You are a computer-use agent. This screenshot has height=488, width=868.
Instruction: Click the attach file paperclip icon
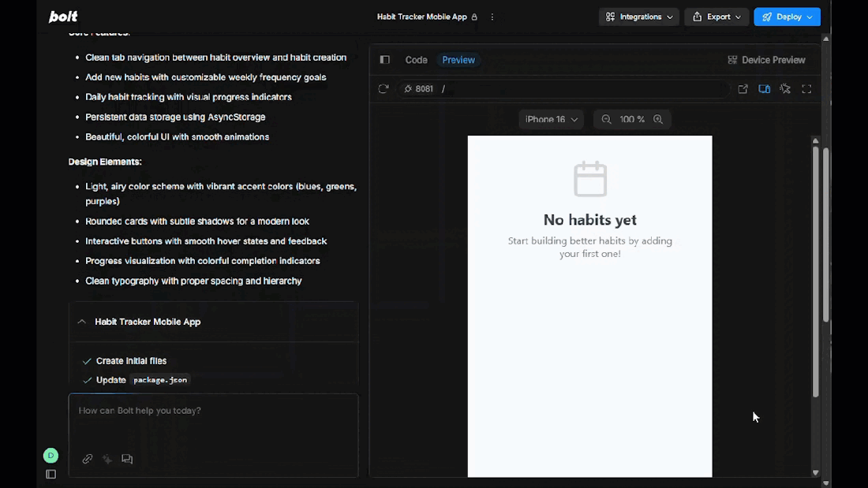88,459
